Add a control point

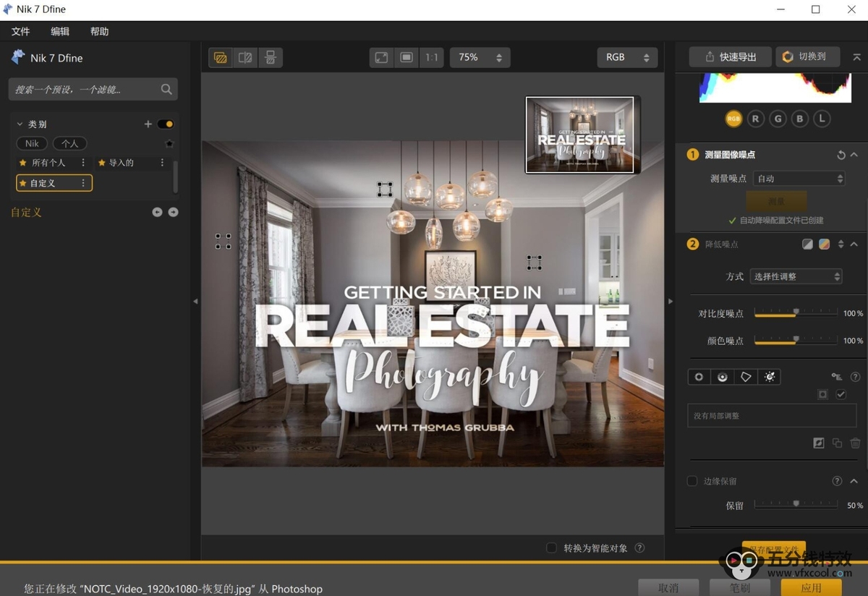coord(699,377)
